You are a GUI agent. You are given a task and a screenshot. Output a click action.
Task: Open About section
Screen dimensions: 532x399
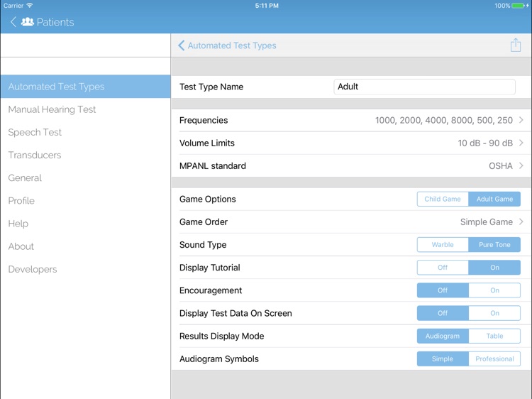point(86,246)
